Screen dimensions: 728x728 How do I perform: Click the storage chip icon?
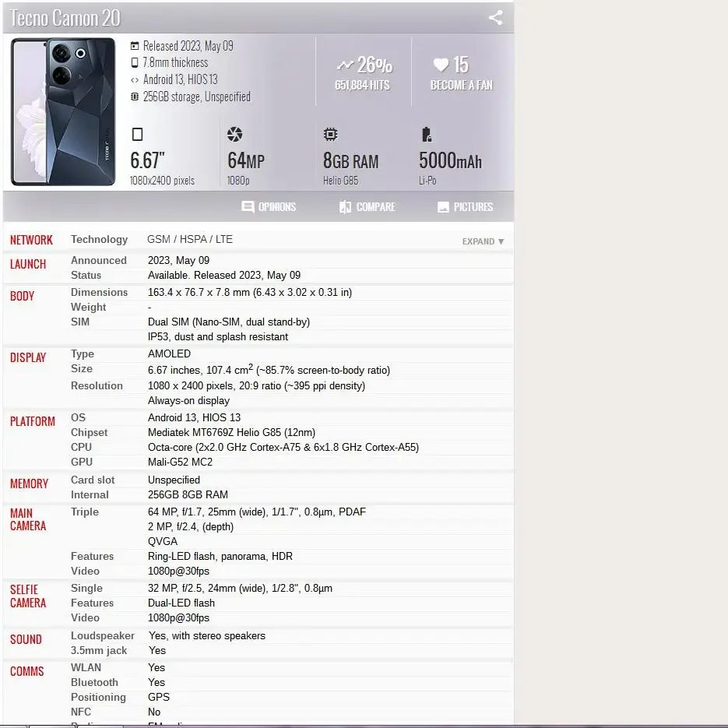click(135, 97)
